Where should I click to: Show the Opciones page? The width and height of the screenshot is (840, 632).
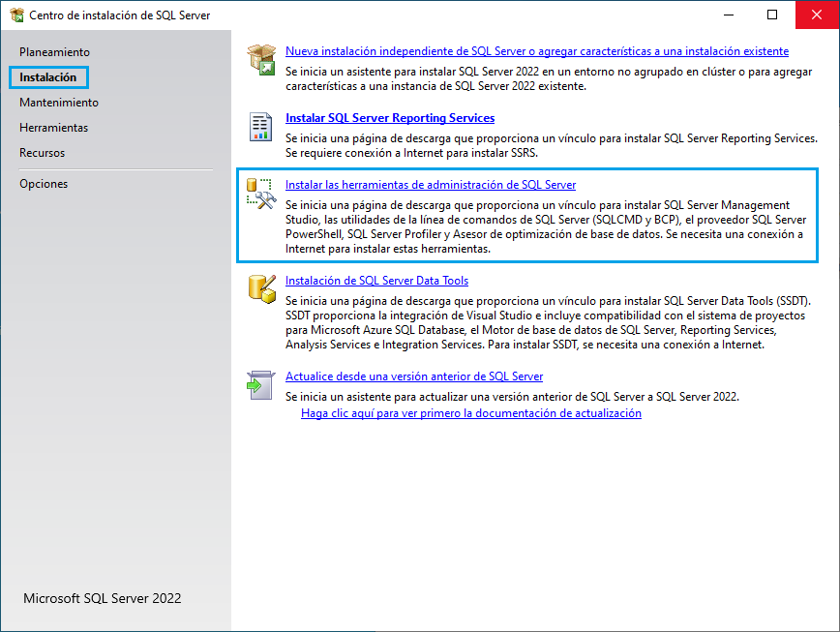[44, 183]
